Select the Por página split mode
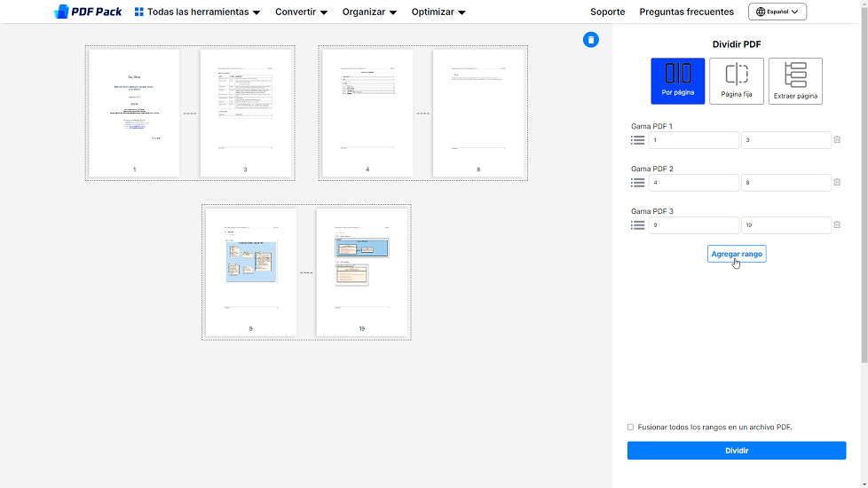This screenshot has width=868, height=488. (678, 81)
